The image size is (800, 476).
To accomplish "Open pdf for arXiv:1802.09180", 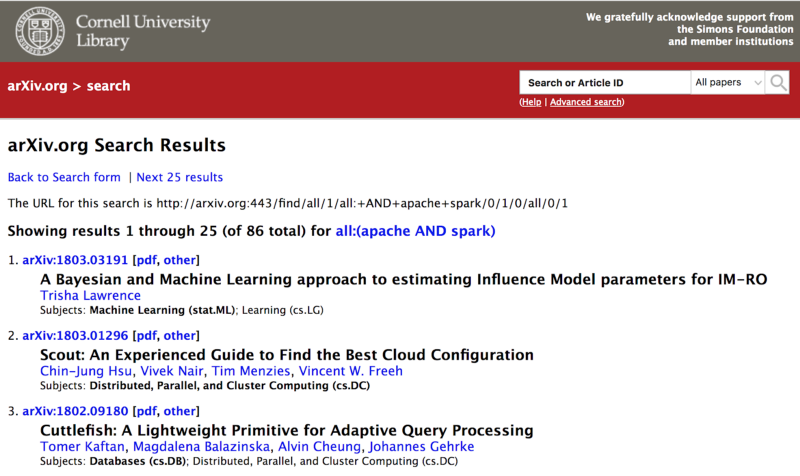I will (146, 411).
